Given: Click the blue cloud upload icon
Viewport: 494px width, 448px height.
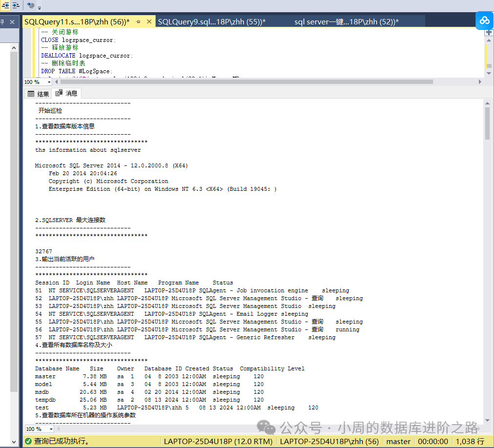Looking at the screenshot, I should coord(485,20).
